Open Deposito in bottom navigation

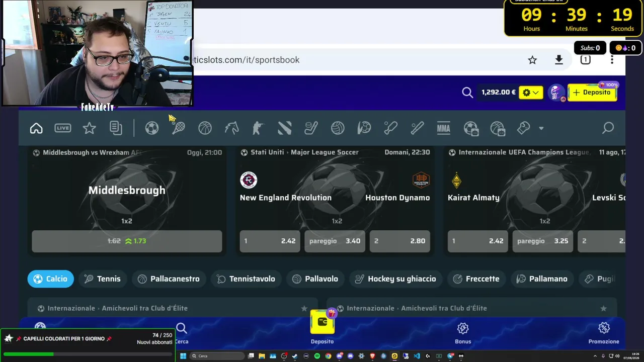[x=322, y=327]
